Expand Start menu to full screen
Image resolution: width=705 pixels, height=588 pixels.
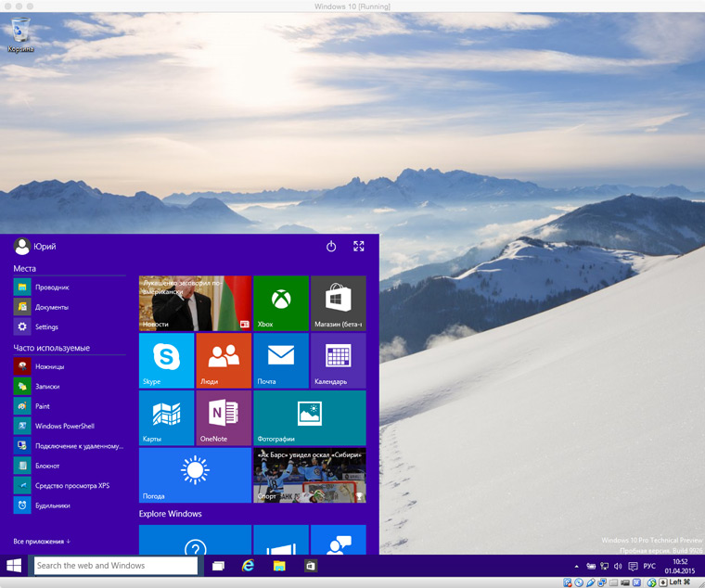[x=358, y=246]
